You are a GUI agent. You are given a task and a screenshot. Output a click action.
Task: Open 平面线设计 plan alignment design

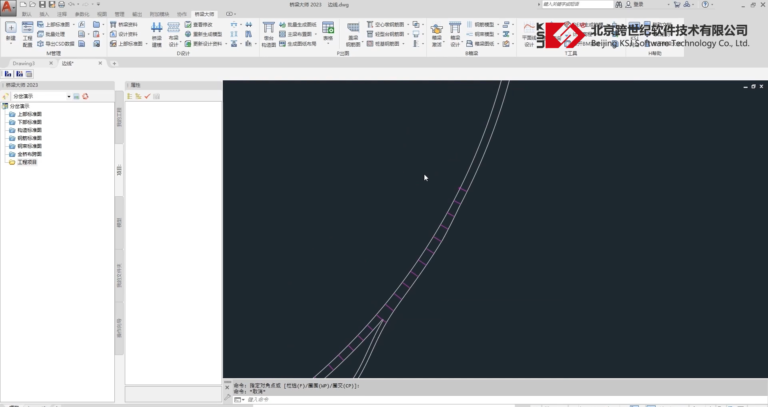(528, 34)
